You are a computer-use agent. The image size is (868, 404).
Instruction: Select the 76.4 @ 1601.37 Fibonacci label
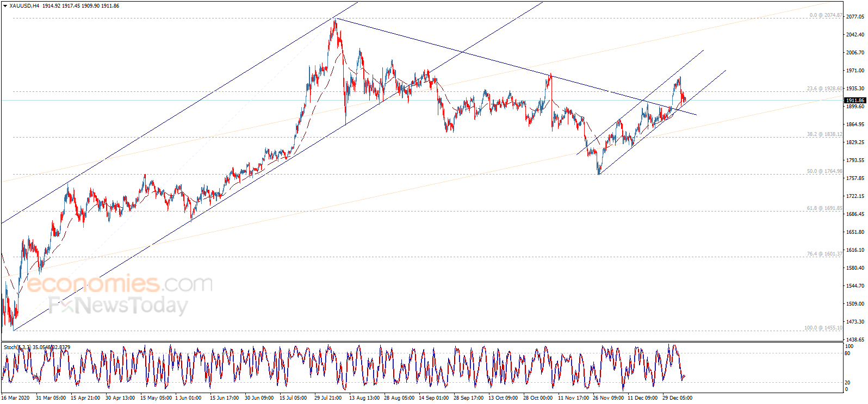click(824, 254)
